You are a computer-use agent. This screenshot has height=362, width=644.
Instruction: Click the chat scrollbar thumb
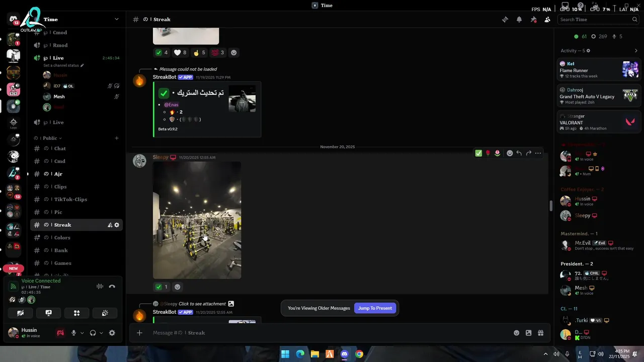tap(551, 206)
